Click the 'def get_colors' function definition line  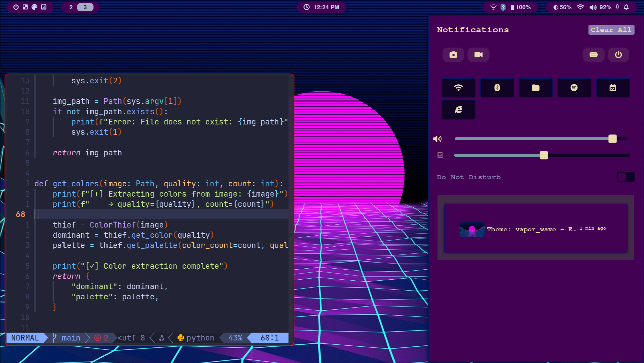pos(159,184)
